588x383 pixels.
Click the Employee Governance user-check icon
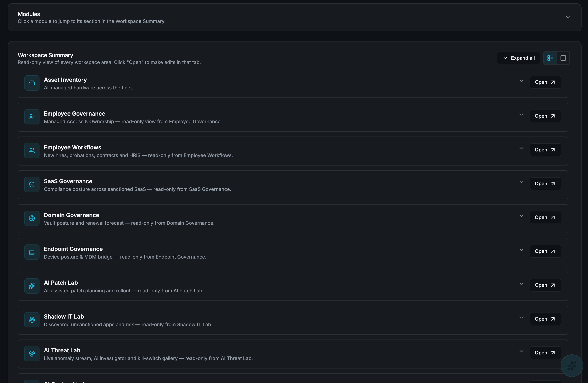(x=32, y=117)
